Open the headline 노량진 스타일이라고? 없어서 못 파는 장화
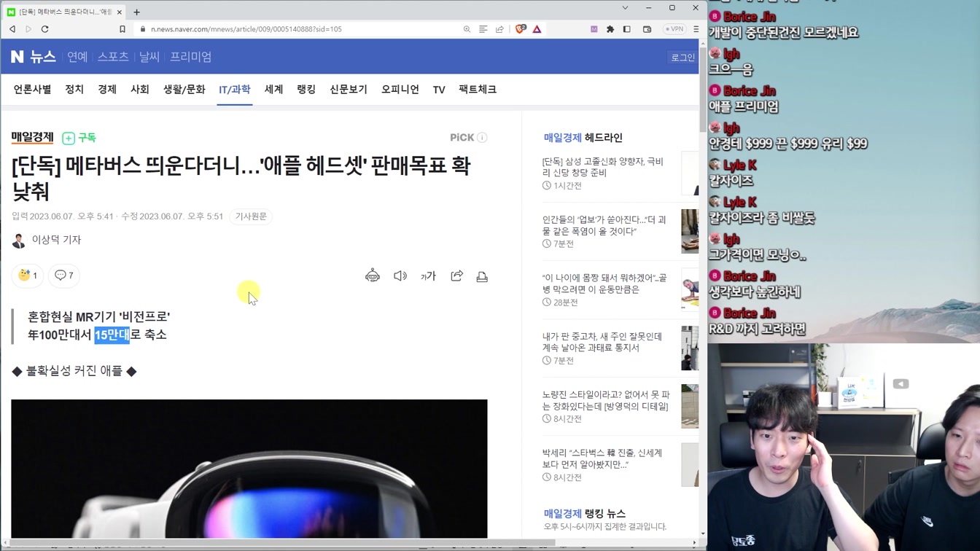Viewport: 980px width, 551px height. click(605, 400)
